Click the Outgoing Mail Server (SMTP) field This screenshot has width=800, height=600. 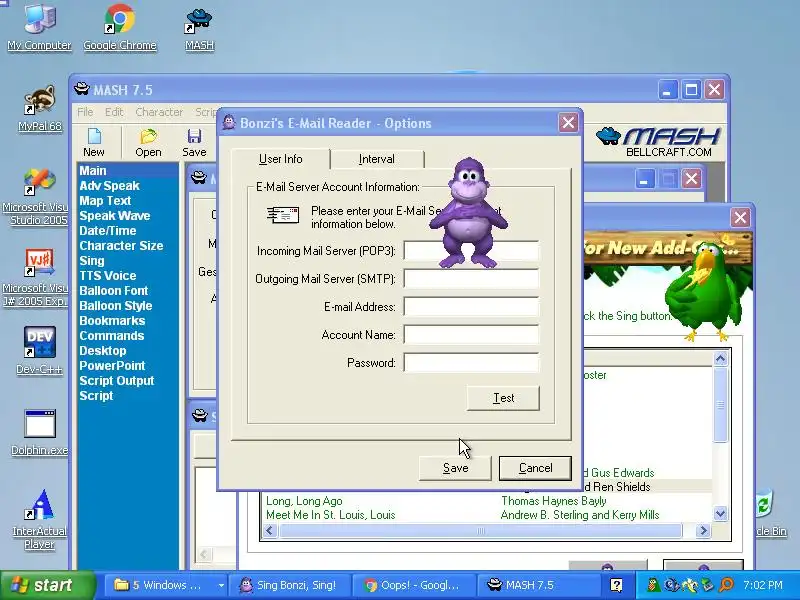[x=471, y=279]
